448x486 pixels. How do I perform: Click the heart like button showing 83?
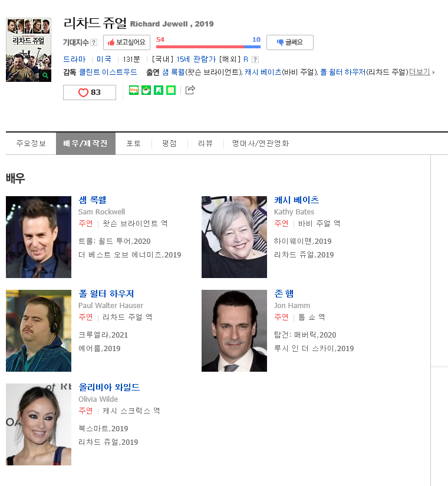click(x=89, y=92)
